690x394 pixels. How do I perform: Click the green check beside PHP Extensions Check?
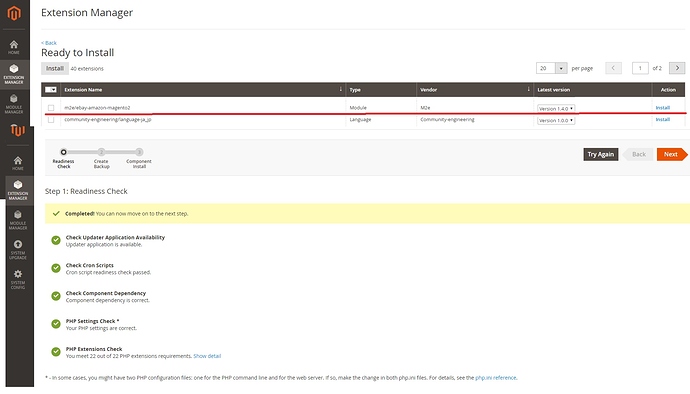[x=56, y=352]
